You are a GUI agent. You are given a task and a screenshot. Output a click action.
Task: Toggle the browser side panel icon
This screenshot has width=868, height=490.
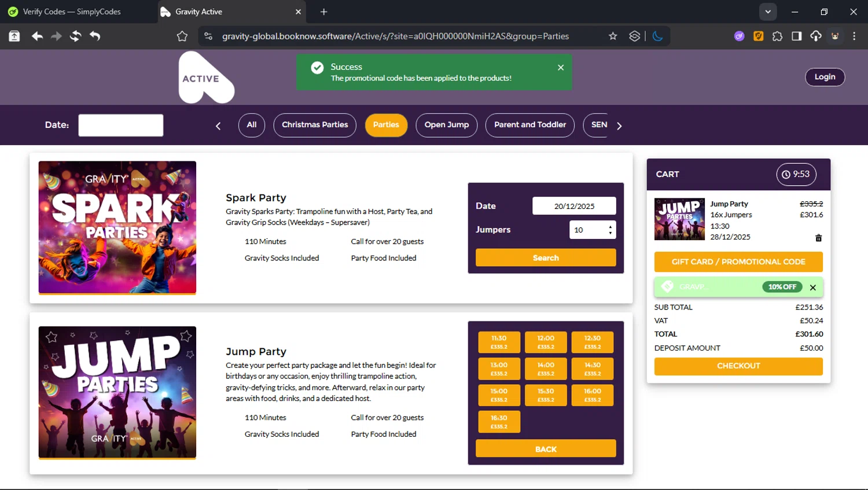[797, 36]
